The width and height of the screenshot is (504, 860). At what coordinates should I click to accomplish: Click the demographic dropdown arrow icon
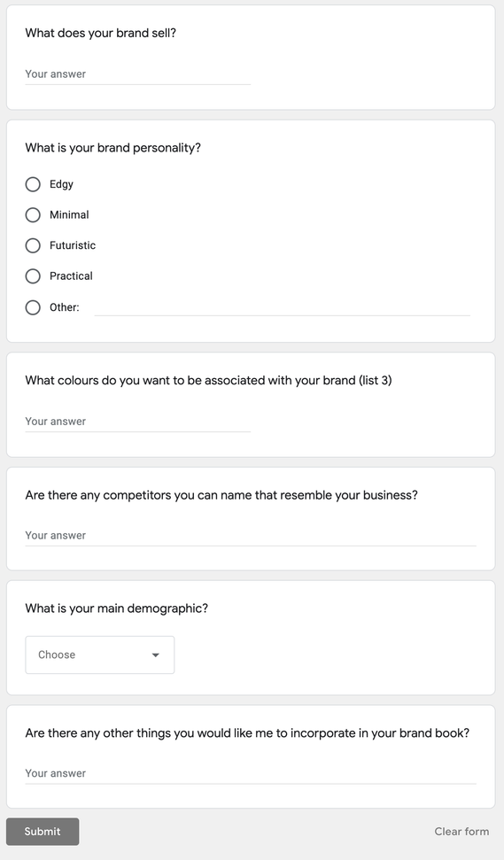tap(155, 655)
